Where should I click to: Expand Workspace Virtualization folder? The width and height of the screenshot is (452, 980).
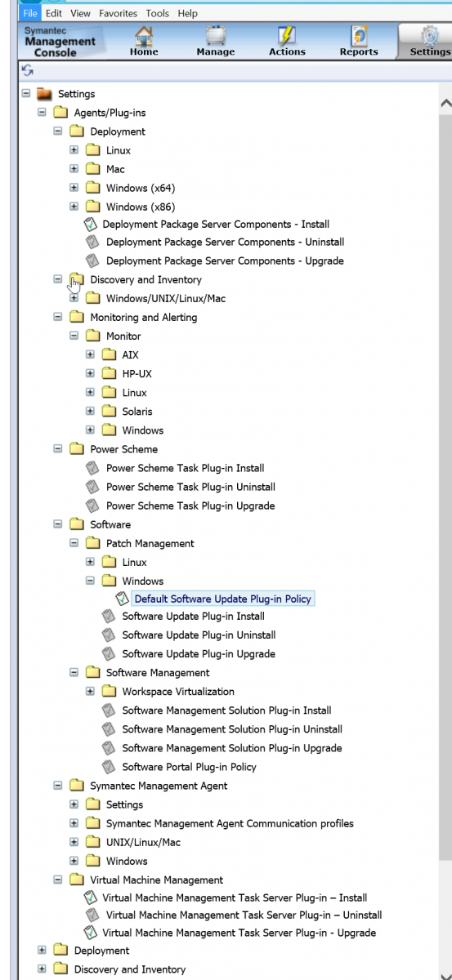(x=90, y=691)
